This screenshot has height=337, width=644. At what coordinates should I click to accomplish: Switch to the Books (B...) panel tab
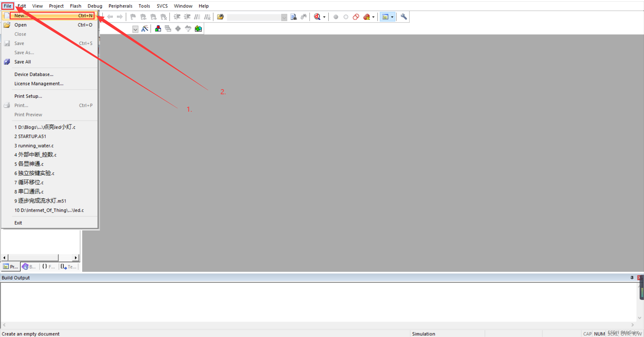(29, 267)
